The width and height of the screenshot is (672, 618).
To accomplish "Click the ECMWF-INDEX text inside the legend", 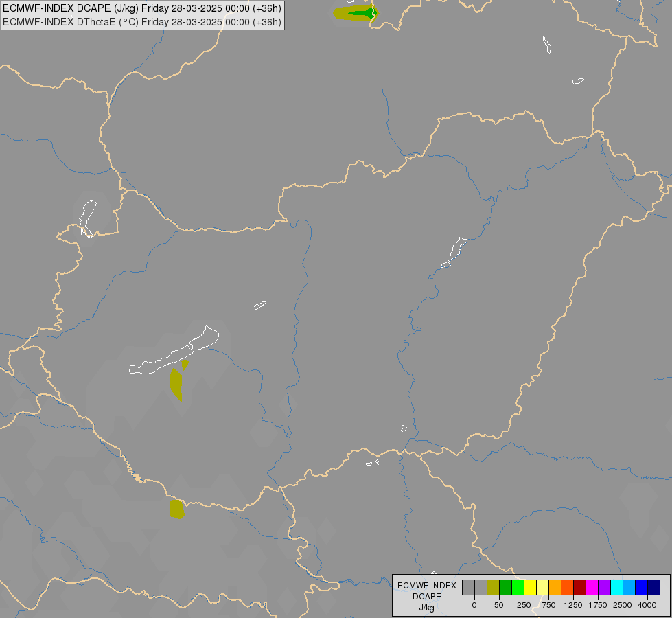I will click(x=427, y=586).
